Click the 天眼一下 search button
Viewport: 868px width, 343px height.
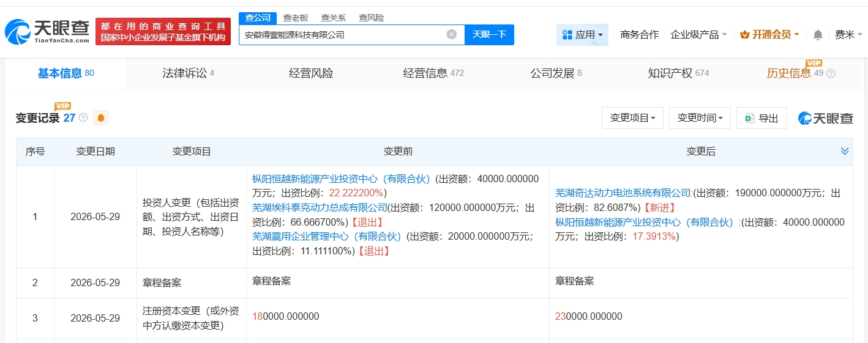point(490,34)
